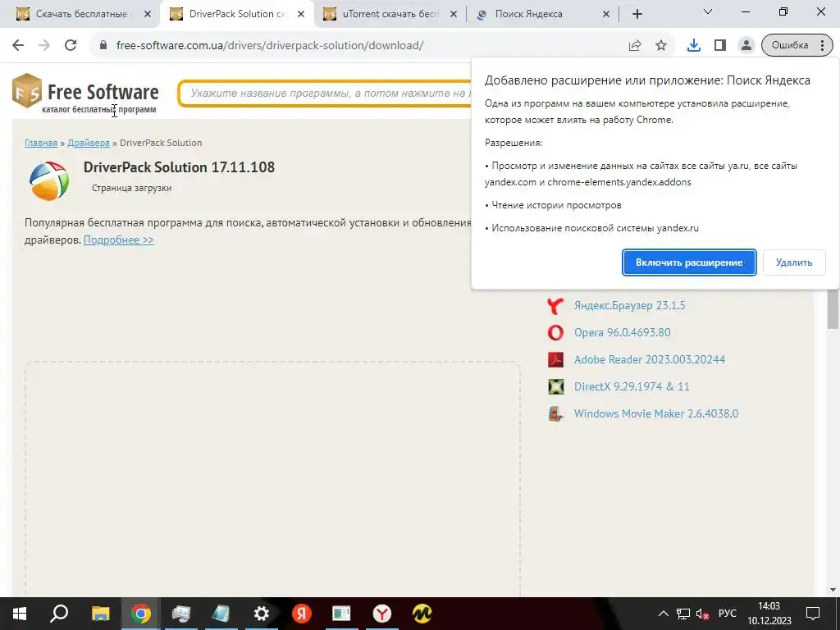Click the address bar URL
840x630 pixels.
(269, 46)
